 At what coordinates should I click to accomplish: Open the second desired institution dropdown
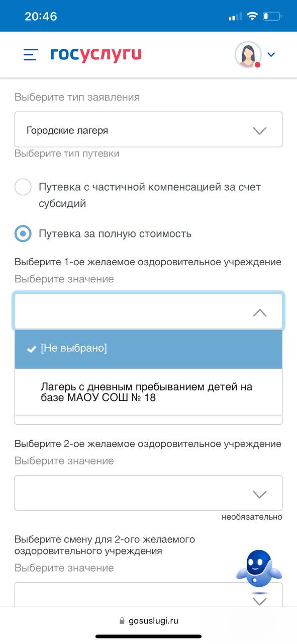tap(148, 493)
